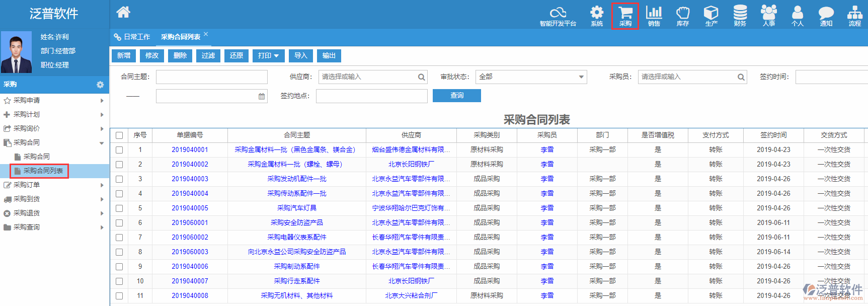Select all rows with header checkbox

119,135
